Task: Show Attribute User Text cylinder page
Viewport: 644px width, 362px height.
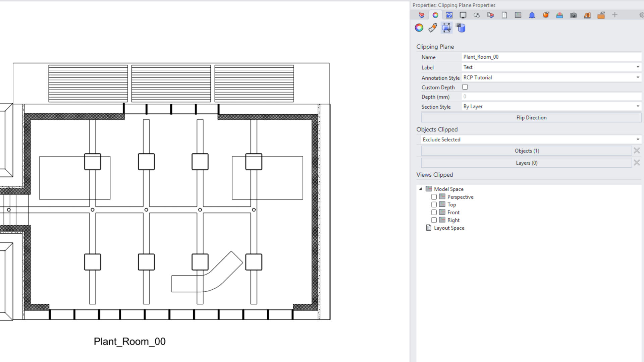Action: point(461,28)
